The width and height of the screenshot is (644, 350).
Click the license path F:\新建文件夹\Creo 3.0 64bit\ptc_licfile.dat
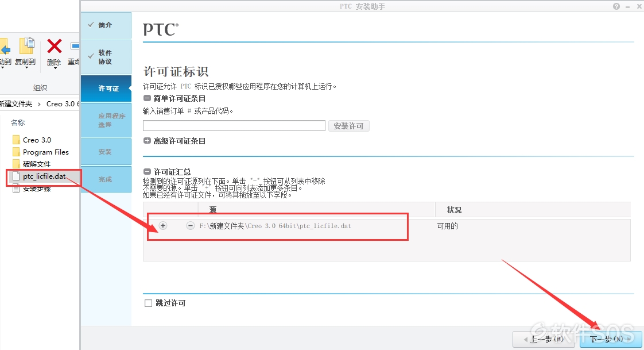pyautogui.click(x=275, y=226)
